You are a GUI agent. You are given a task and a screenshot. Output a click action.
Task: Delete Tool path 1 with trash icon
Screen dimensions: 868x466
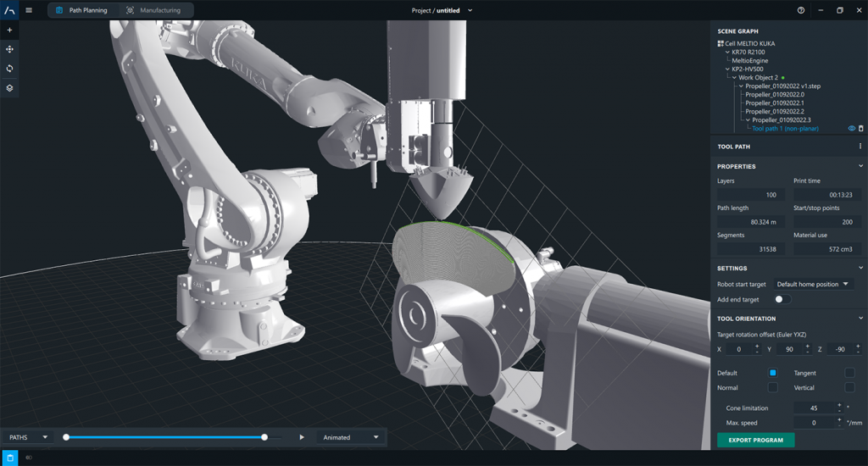pos(861,129)
